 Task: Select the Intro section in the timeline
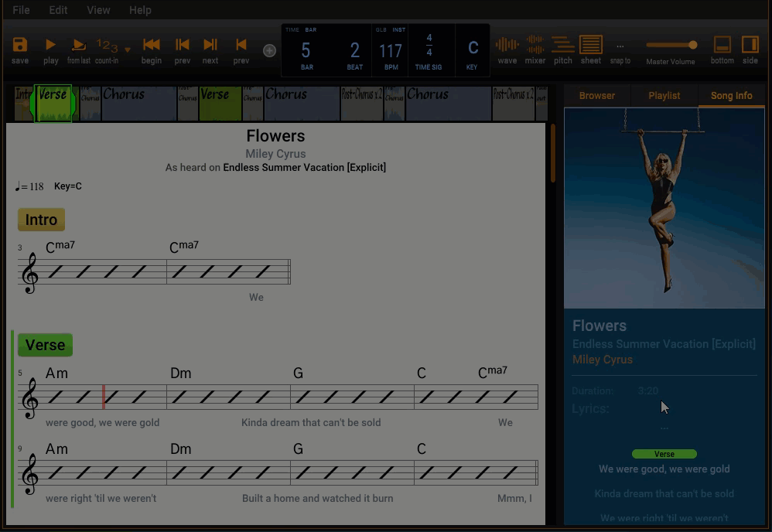[x=24, y=104]
